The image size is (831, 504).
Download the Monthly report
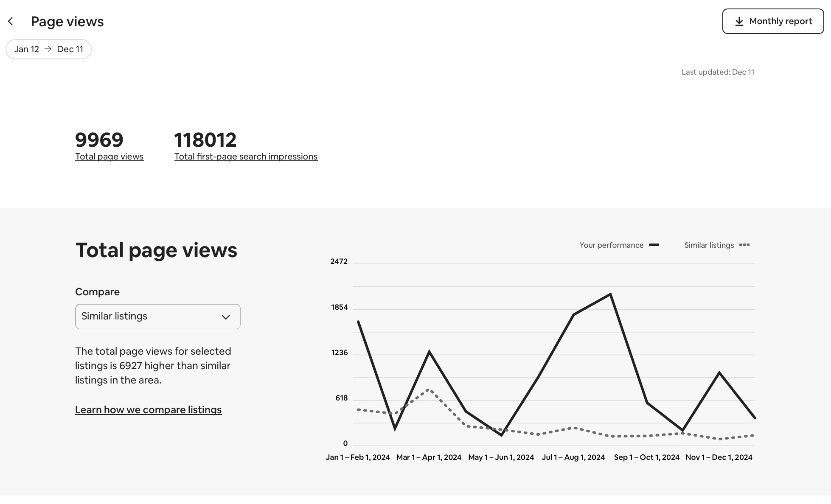click(772, 21)
